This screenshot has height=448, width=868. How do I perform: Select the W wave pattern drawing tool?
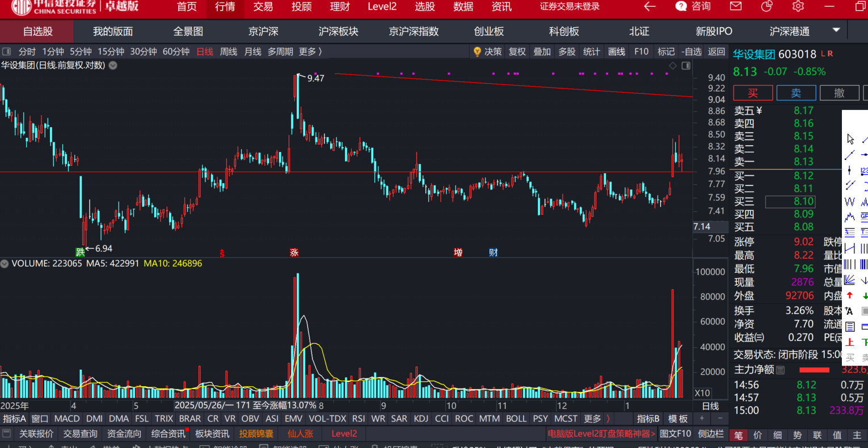click(x=850, y=201)
